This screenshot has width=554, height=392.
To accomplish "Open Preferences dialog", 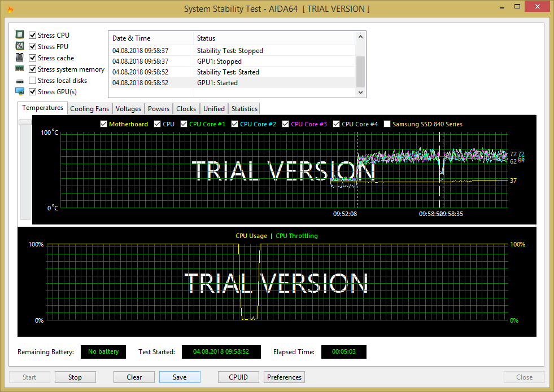I will coord(285,377).
